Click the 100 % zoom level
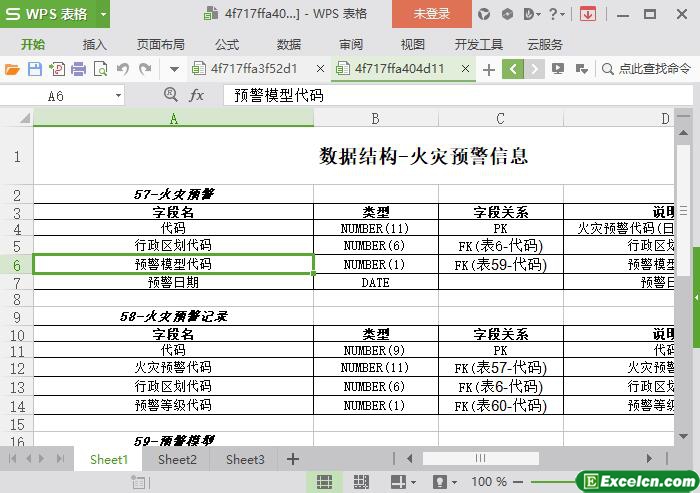The image size is (700, 493). [489, 482]
